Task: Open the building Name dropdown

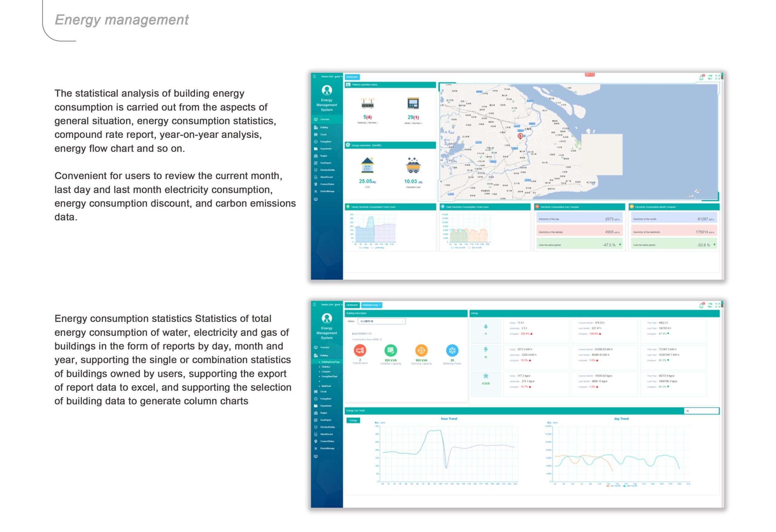Action: click(382, 321)
